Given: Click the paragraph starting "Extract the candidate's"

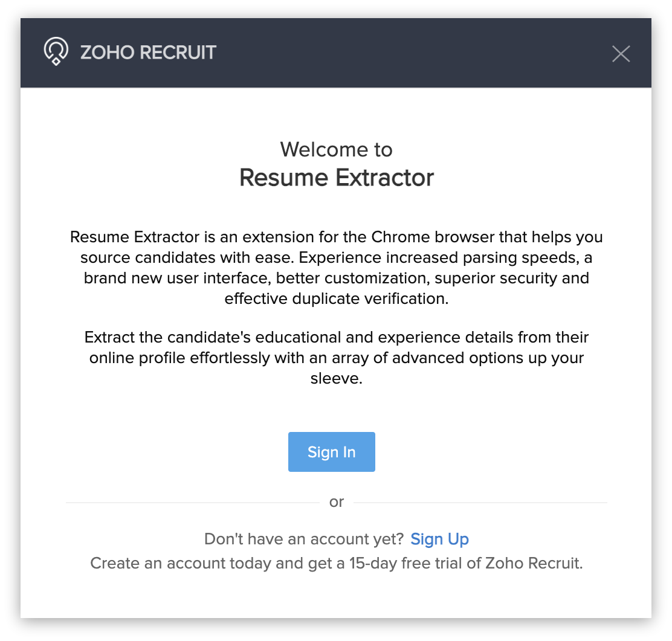Looking at the screenshot, I should point(336,358).
